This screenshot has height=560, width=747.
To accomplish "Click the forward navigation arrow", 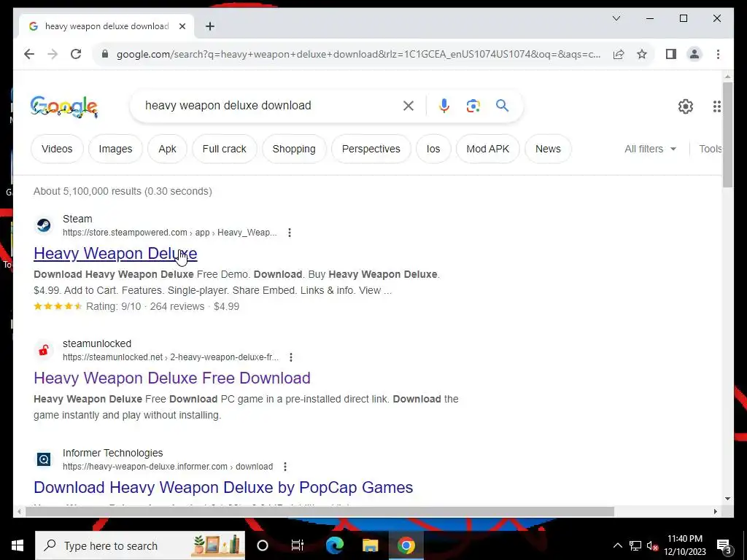I will click(53, 54).
